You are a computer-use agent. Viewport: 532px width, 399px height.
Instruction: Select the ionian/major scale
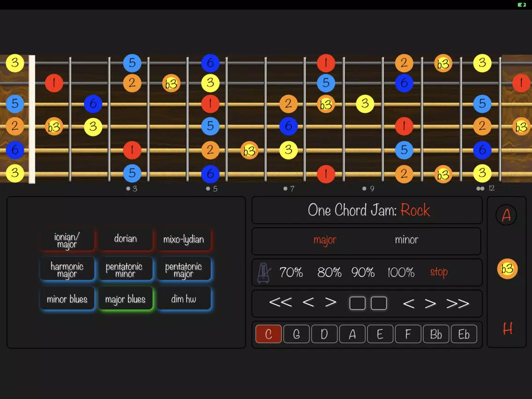[67, 240]
